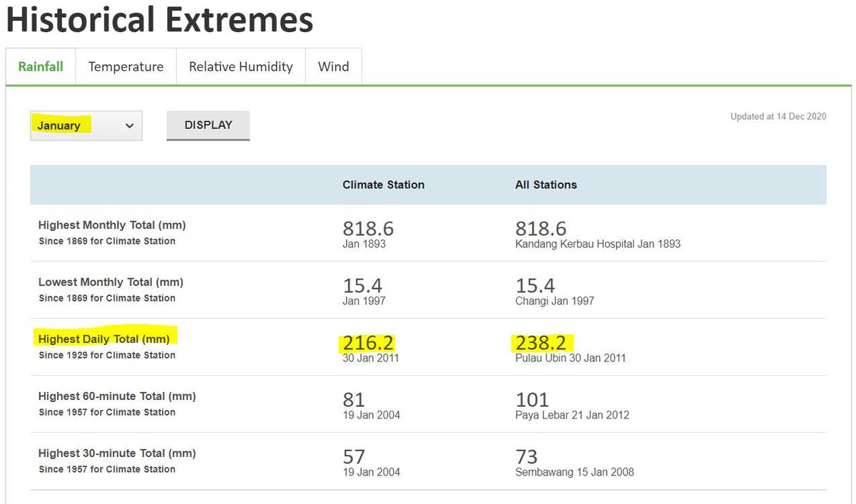Open the Relative Humidity tab
The image size is (856, 504).
coord(240,66)
